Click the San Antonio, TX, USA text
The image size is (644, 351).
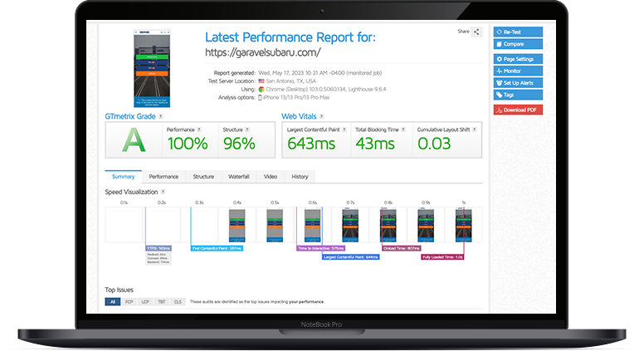click(x=290, y=80)
